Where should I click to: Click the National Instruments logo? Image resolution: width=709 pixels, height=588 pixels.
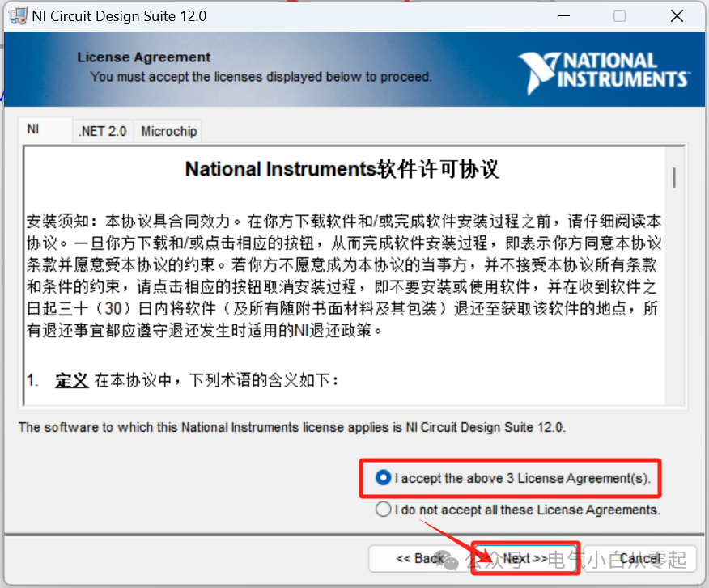click(x=604, y=72)
